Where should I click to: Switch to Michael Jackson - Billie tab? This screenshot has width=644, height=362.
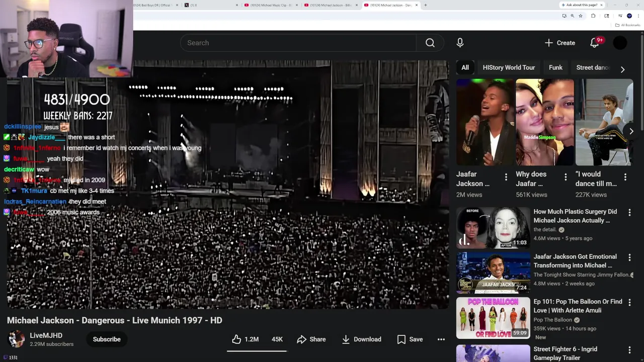[331, 5]
